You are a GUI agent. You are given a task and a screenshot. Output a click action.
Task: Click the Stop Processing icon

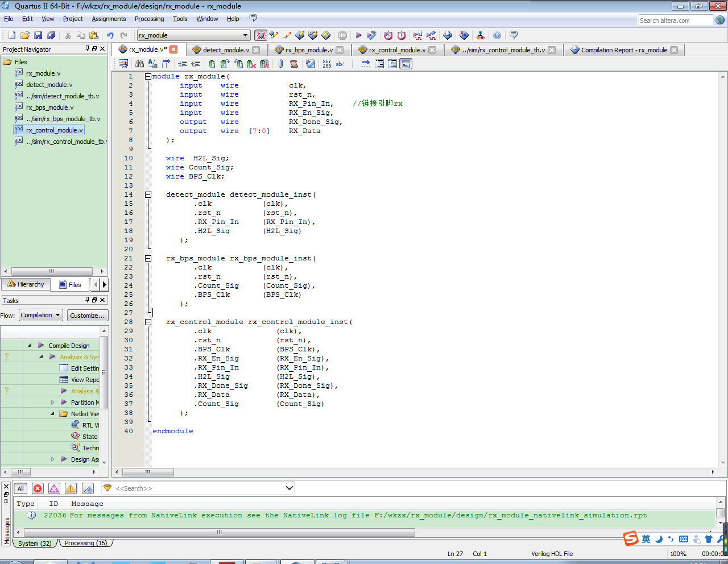tap(342, 35)
